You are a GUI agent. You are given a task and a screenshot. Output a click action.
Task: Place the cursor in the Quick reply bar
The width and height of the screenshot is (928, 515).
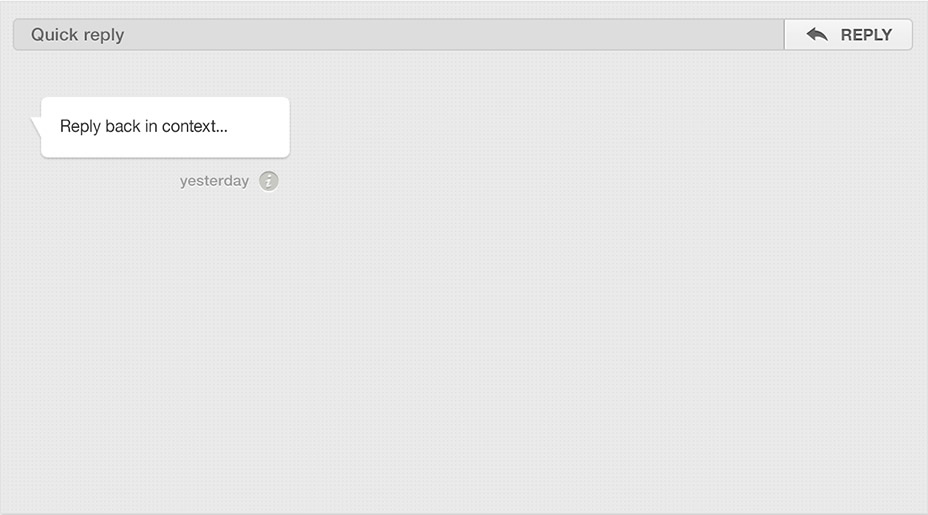click(x=399, y=35)
